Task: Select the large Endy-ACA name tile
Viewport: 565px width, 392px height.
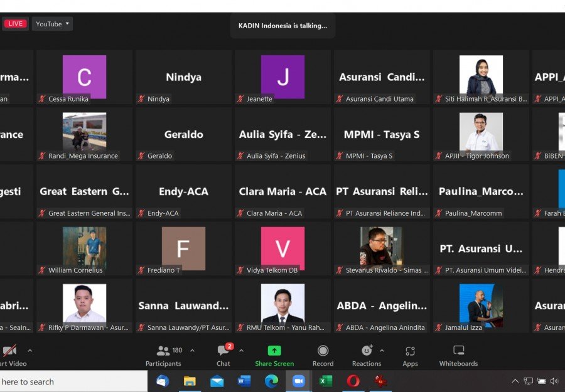Action: 184,191
